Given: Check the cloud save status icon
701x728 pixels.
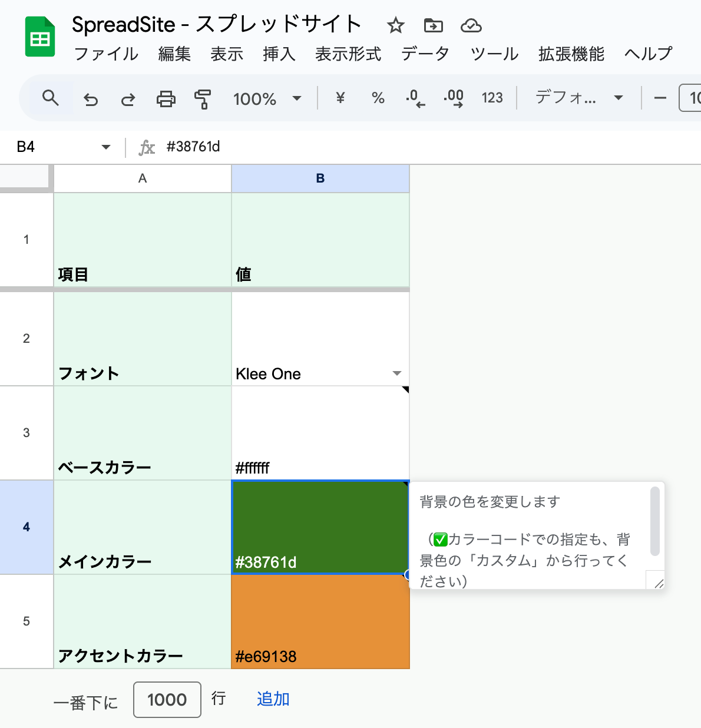Looking at the screenshot, I should pyautogui.click(x=471, y=25).
